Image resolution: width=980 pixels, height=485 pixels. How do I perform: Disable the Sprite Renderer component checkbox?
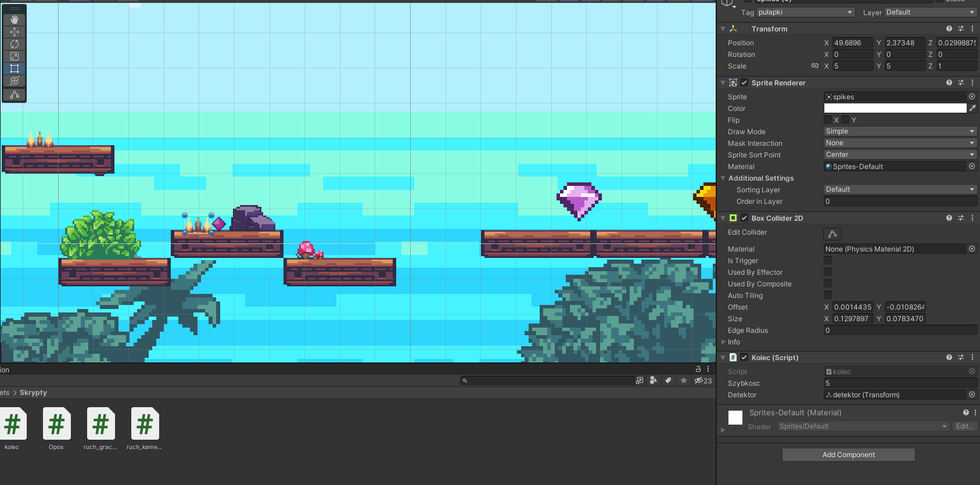pyautogui.click(x=744, y=82)
